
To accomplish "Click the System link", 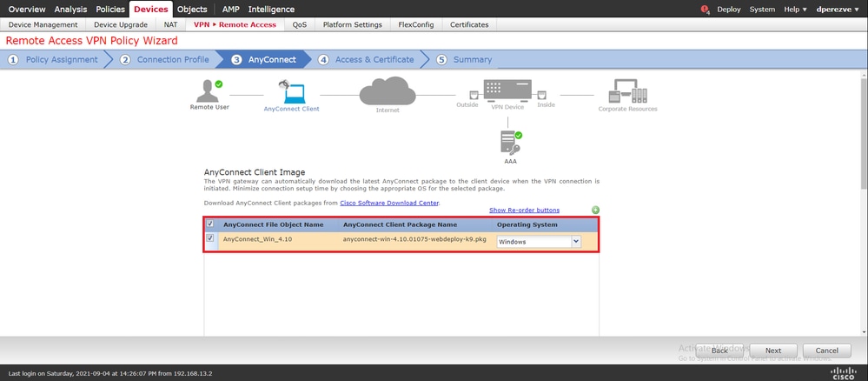I will tap(762, 10).
